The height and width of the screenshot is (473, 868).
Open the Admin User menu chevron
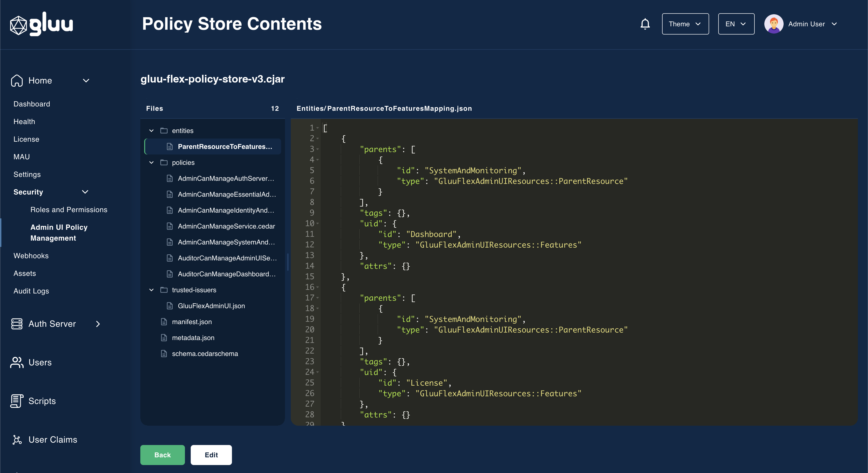click(834, 24)
